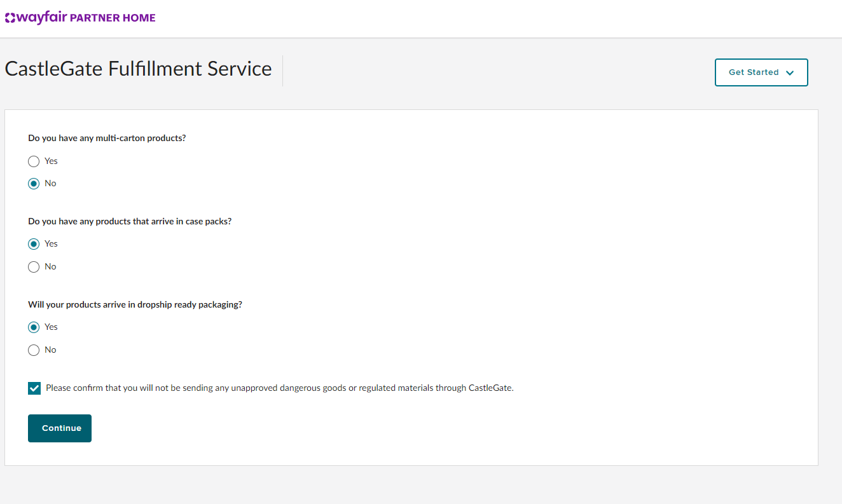Click the chevron arrow inside Get Started
The width and height of the screenshot is (842, 504).
coord(790,73)
